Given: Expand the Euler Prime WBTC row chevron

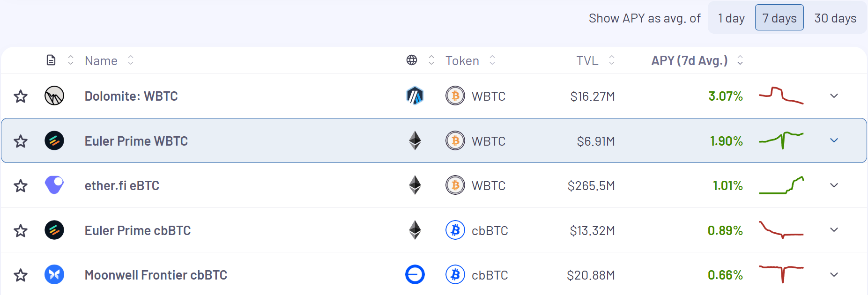Looking at the screenshot, I should pos(834,140).
